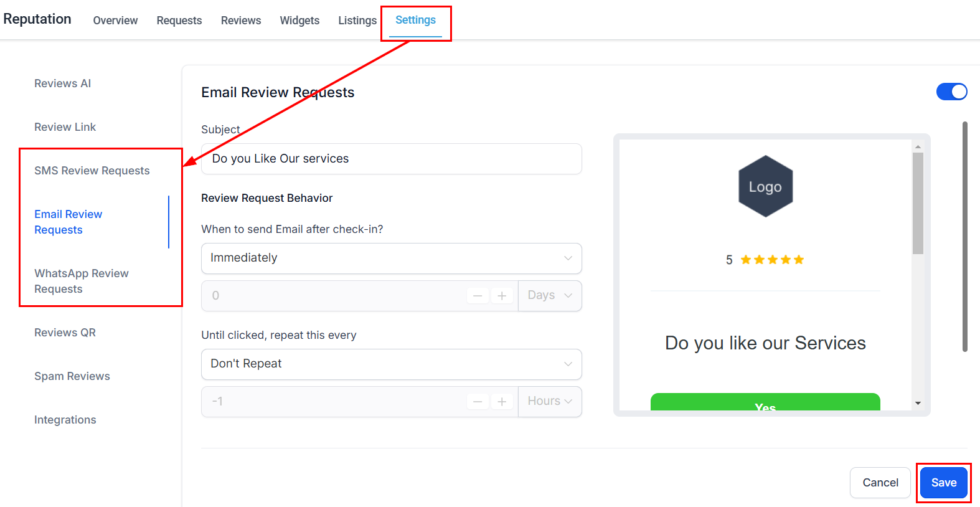Open the Requests tab
The height and width of the screenshot is (507, 980).
pyautogui.click(x=179, y=21)
